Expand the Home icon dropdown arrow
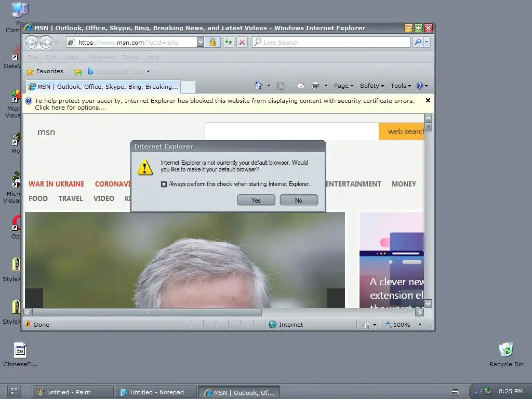The width and height of the screenshot is (532, 399). click(269, 86)
